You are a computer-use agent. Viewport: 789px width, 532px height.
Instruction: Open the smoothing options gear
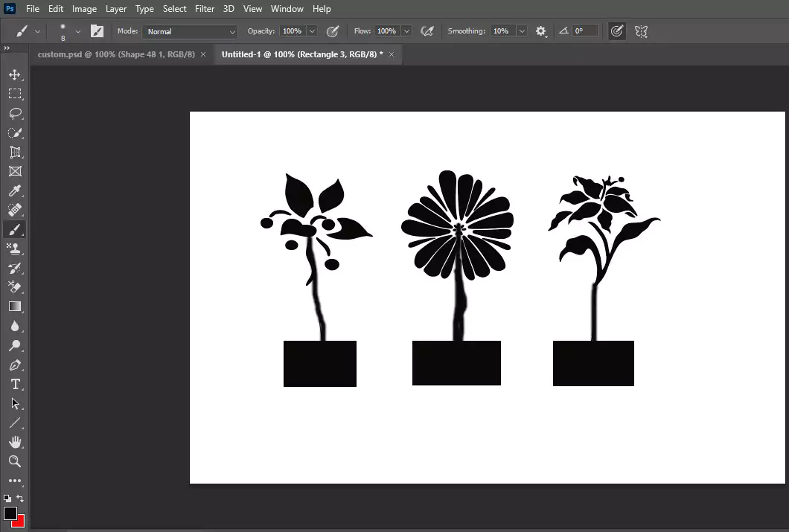tap(541, 31)
